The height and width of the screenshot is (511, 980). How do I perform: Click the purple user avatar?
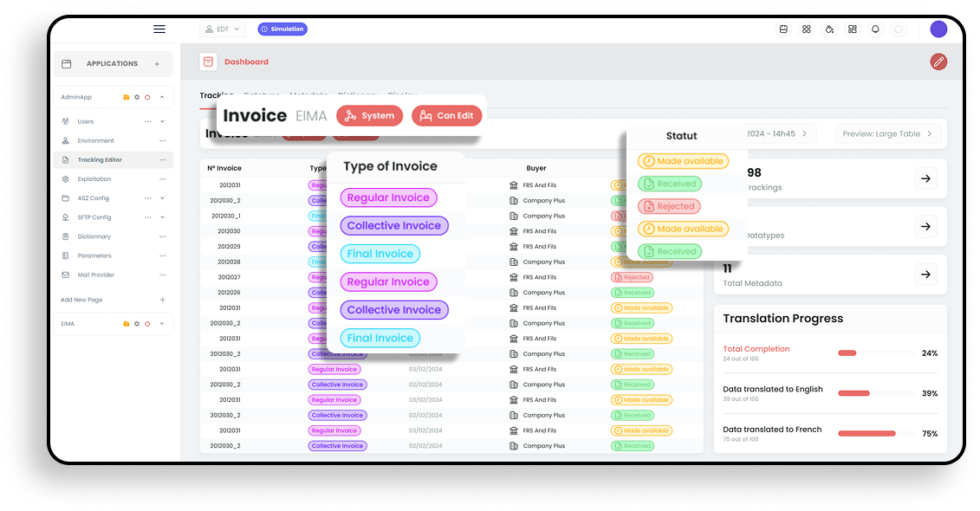[938, 29]
